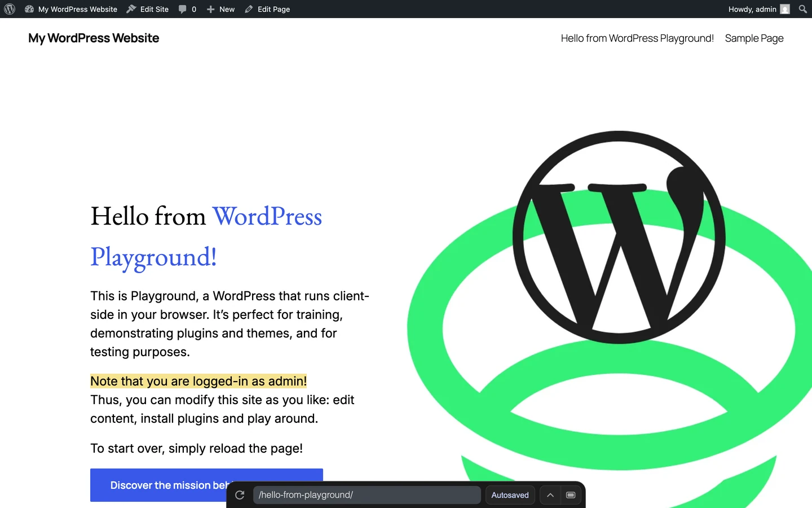This screenshot has width=812, height=508.
Task: Click 'To start over, simply reload the page!'
Action: tap(196, 448)
